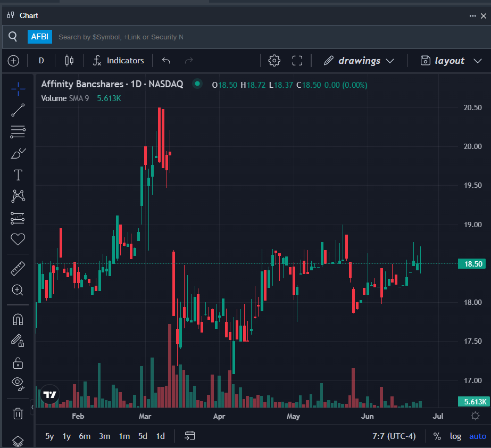Click the undo arrow

(166, 61)
